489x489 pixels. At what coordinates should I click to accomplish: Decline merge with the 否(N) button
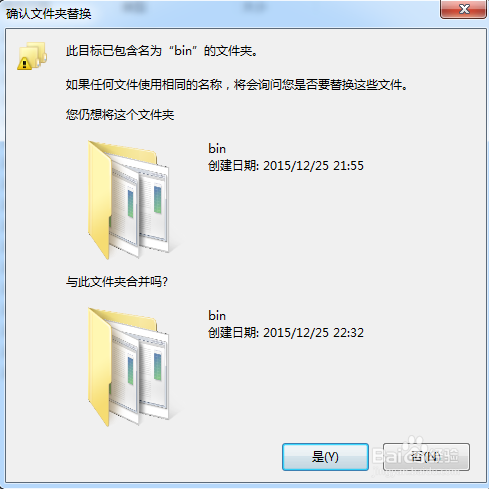[x=426, y=457]
